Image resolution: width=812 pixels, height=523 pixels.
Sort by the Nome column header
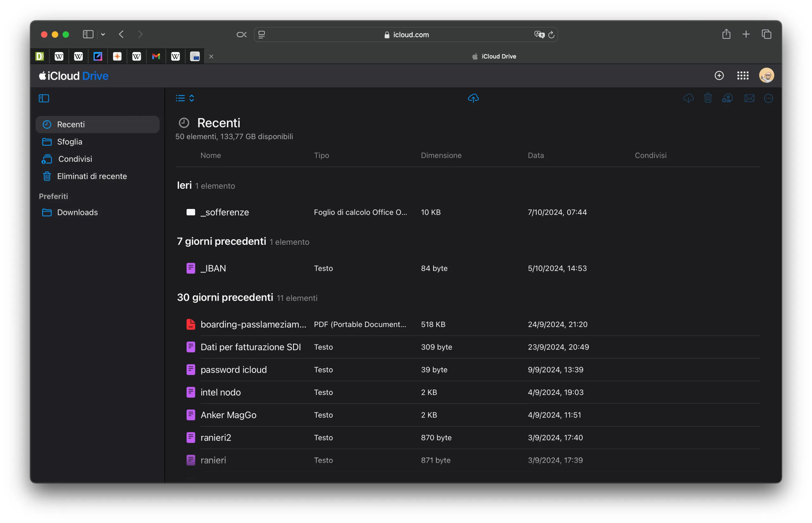pyautogui.click(x=211, y=155)
